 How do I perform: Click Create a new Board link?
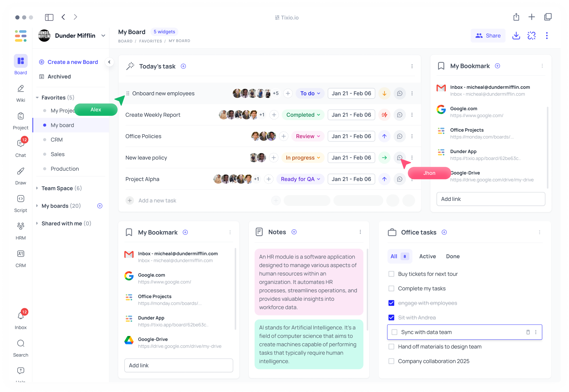[73, 62]
